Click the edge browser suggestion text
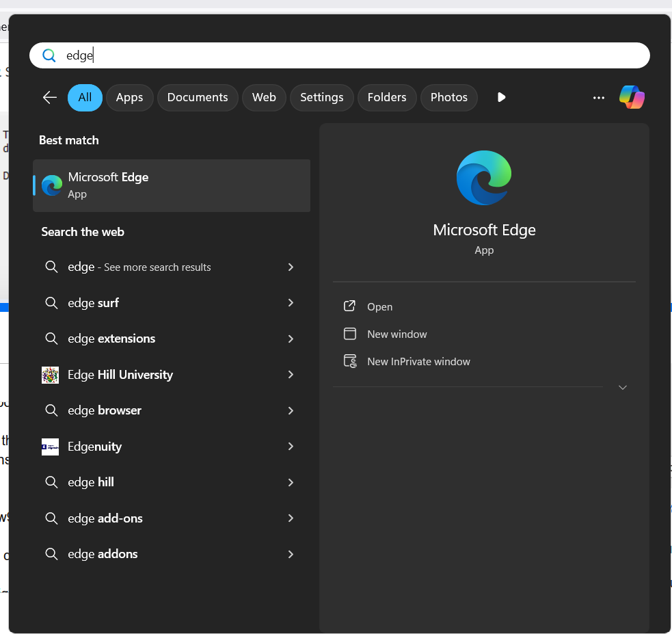The image size is (672, 634). pos(105,410)
